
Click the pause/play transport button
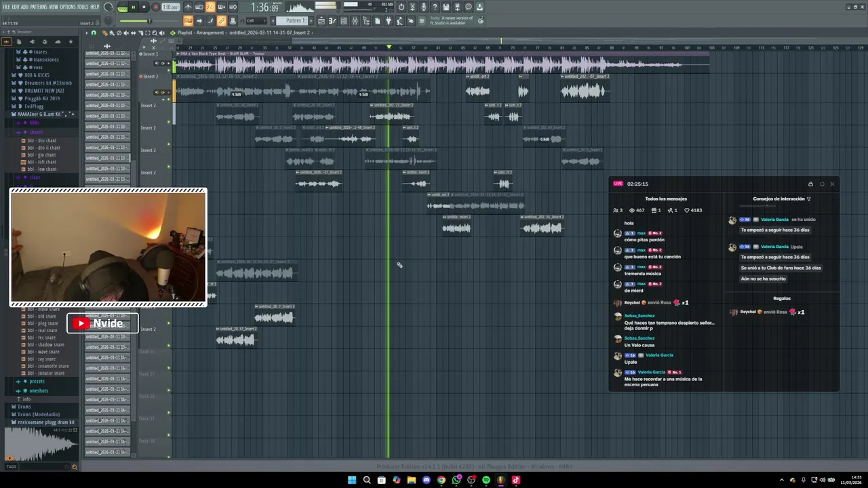133,7
